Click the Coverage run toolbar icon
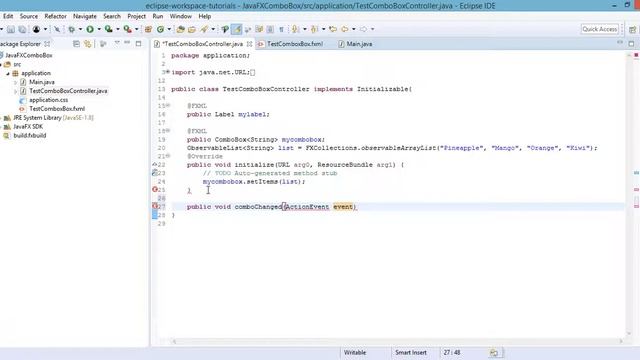The height and width of the screenshot is (360, 640). pyautogui.click(x=109, y=29)
